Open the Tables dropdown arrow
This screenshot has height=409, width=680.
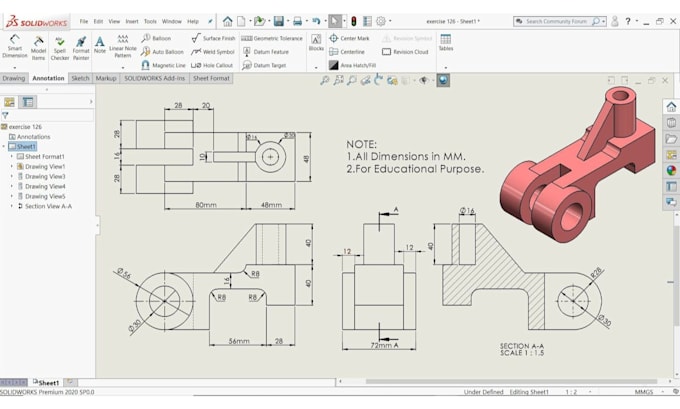point(445,68)
